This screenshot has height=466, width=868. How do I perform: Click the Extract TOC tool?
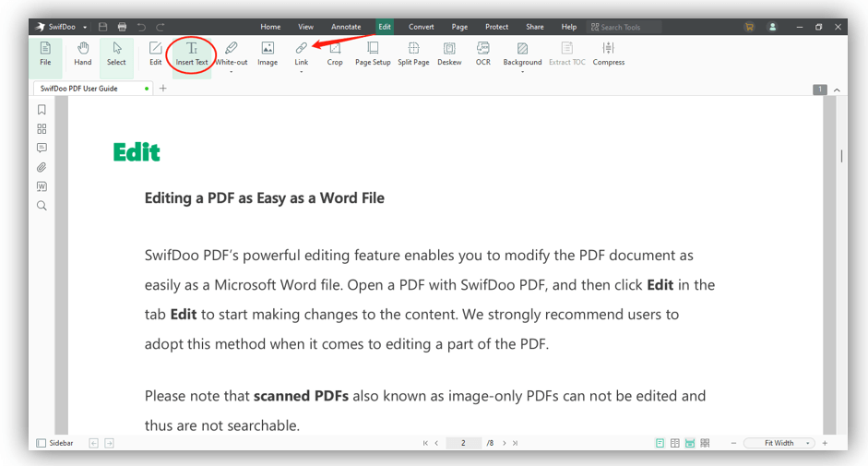click(x=567, y=54)
